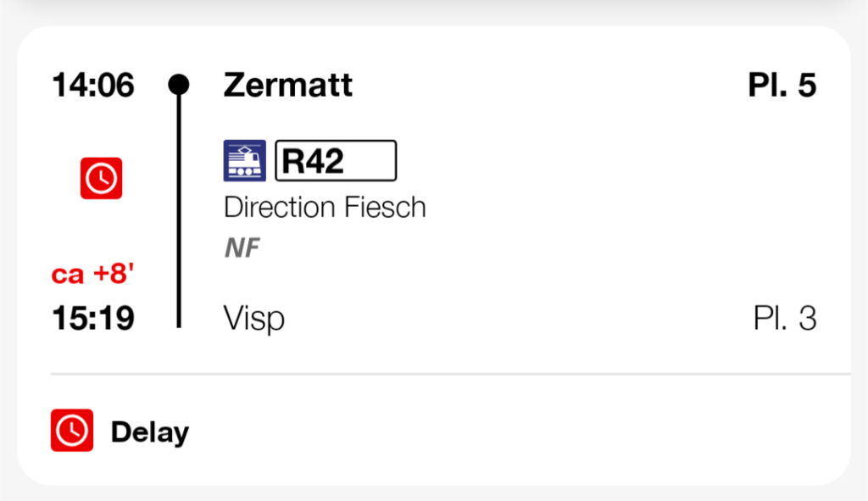Tap the 14:06 departure time
The image size is (868, 501).
coord(93,86)
